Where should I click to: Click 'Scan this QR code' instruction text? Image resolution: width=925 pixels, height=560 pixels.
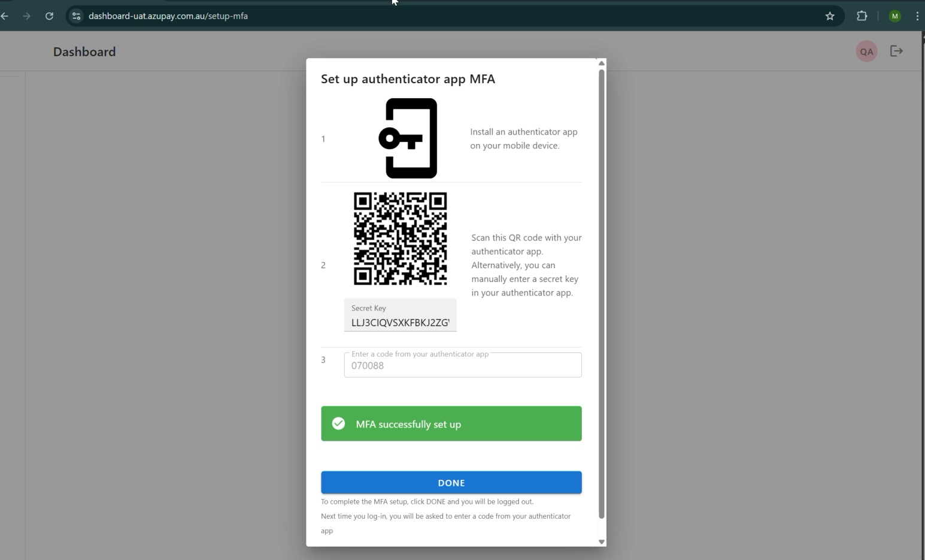coord(526,265)
